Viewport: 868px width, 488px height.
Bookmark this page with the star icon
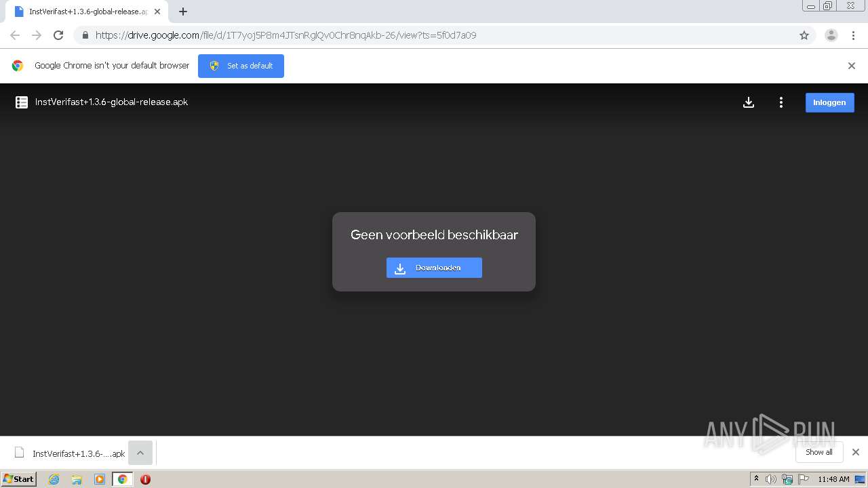pyautogui.click(x=804, y=35)
